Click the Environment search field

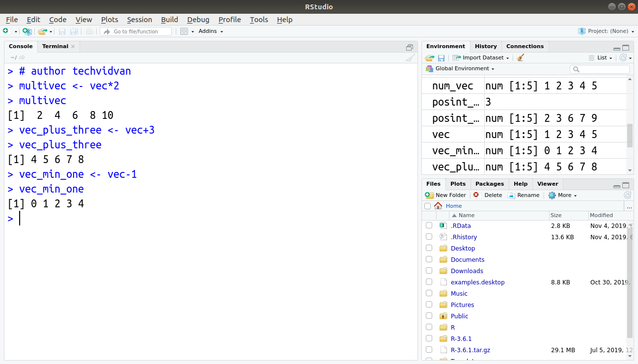(x=600, y=69)
